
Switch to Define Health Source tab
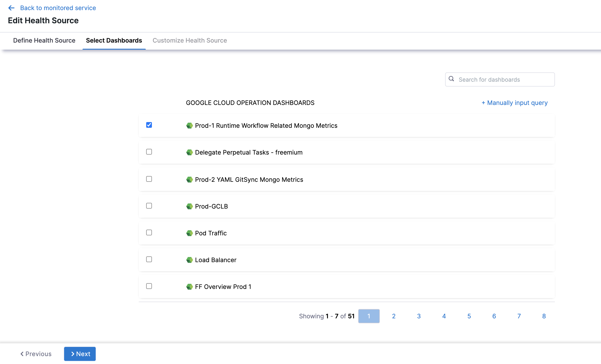(x=44, y=40)
